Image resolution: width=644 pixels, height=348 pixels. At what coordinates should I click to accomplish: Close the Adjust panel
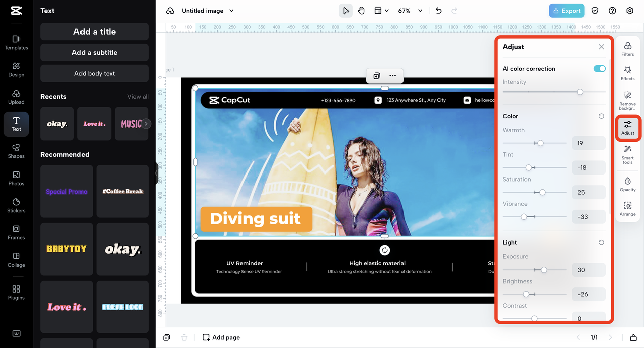601,47
